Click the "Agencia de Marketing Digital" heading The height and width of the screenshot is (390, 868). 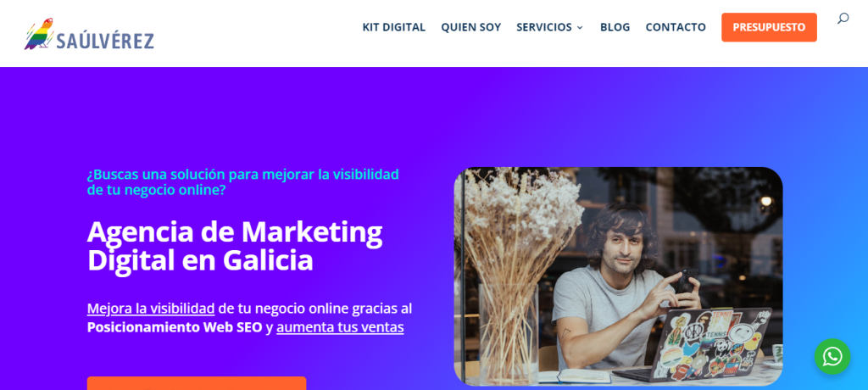(x=235, y=245)
